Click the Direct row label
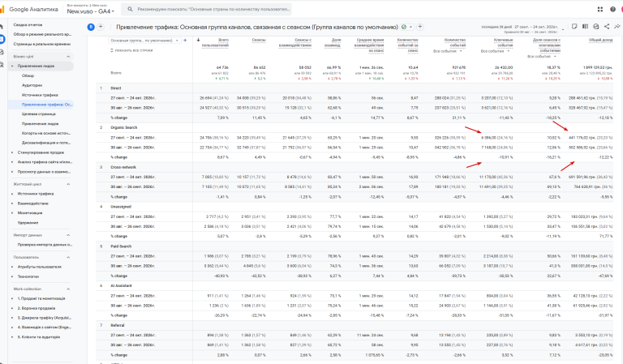 tap(116, 88)
